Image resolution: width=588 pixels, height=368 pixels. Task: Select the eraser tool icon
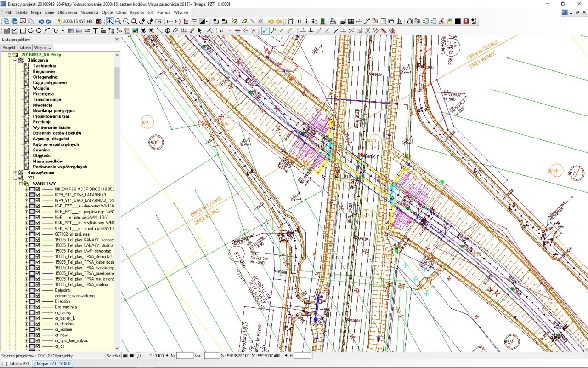[244, 21]
